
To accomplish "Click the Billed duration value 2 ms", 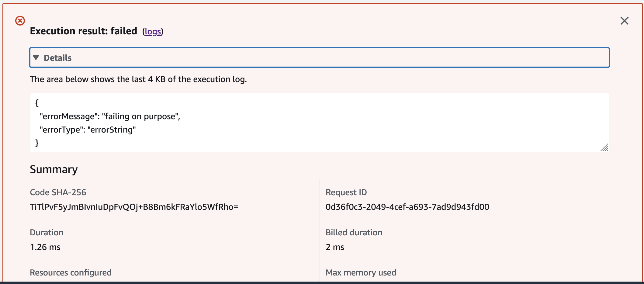I will click(335, 247).
